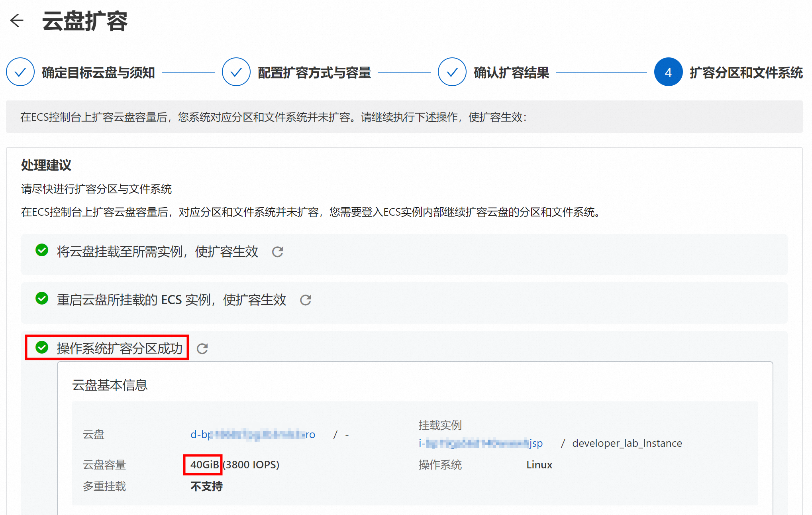Click step 3 checkmark circle 确认扩容结果

click(452, 72)
